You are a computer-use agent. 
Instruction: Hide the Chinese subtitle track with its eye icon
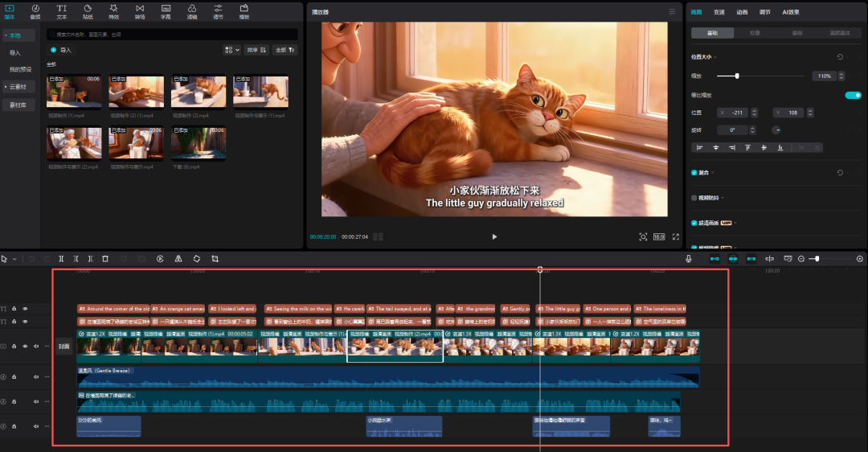point(25,321)
